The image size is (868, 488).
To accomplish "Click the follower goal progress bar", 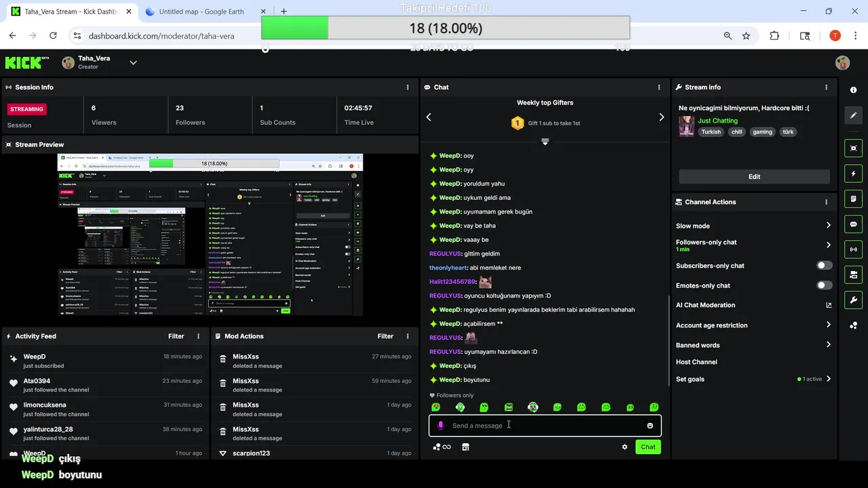I will coord(446,28).
